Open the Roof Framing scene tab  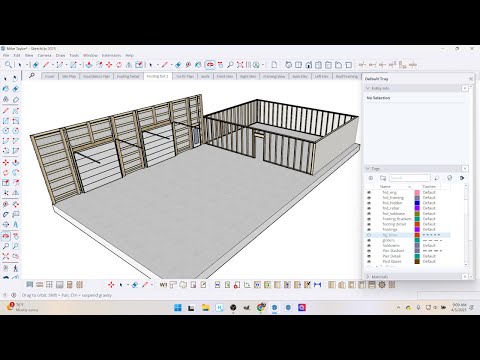[x=346, y=76]
